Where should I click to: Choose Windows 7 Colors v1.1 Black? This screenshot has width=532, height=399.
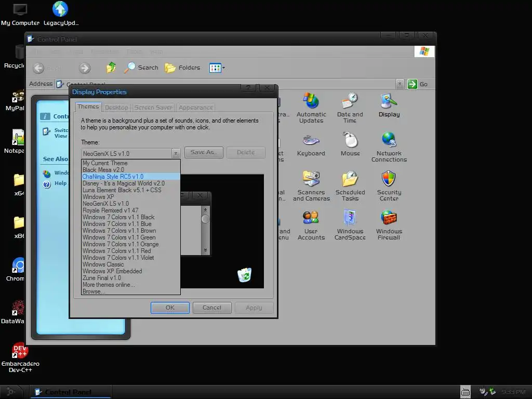[x=130, y=218]
